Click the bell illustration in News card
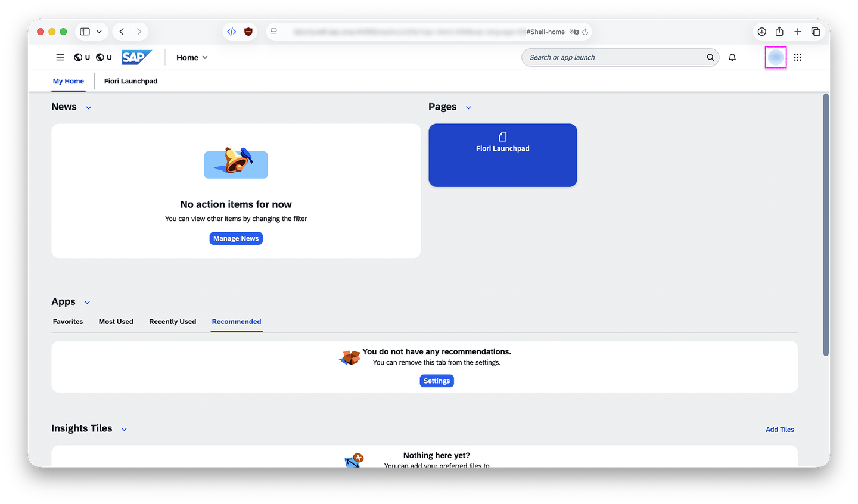 pyautogui.click(x=236, y=163)
